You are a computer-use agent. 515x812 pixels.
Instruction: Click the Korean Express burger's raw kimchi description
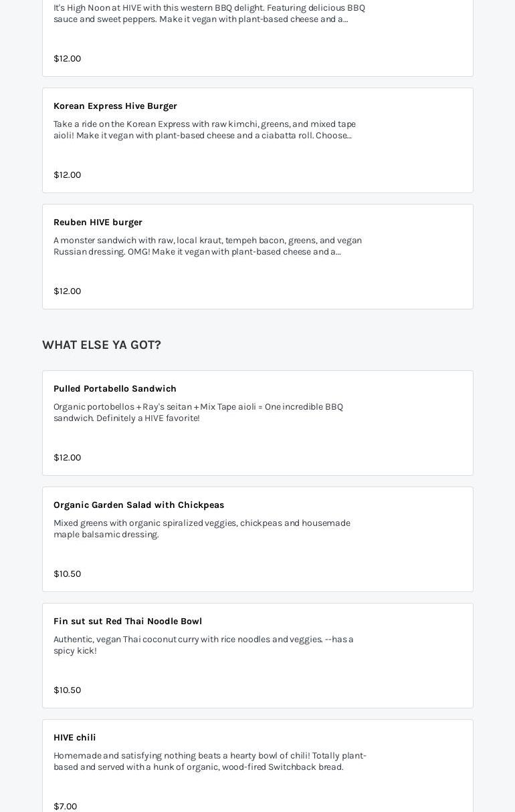[x=204, y=130]
